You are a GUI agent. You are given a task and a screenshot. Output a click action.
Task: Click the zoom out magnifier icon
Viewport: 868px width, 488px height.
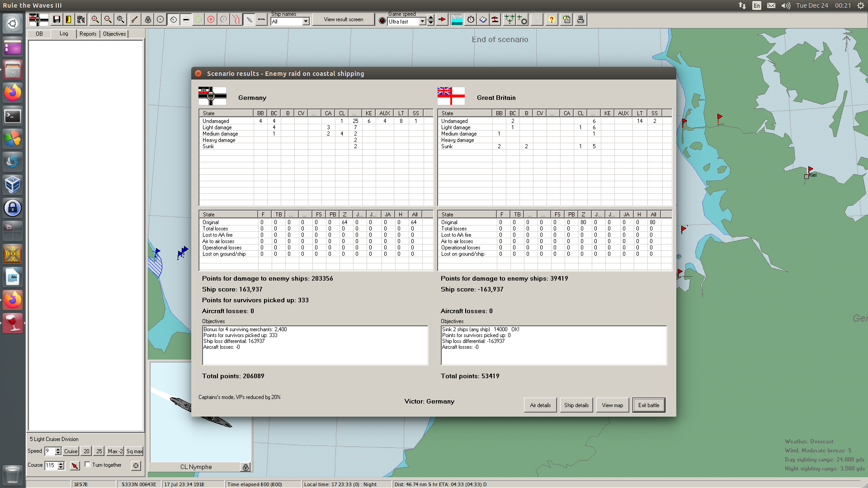(x=108, y=19)
